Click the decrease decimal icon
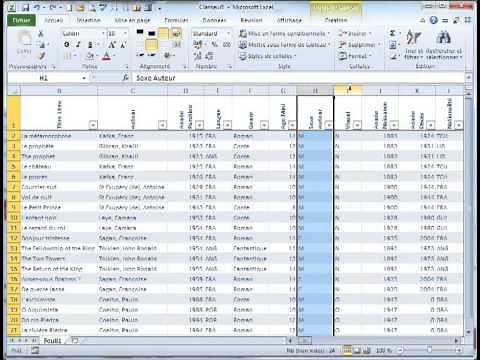This screenshot has width=480, height=360. (210, 56)
